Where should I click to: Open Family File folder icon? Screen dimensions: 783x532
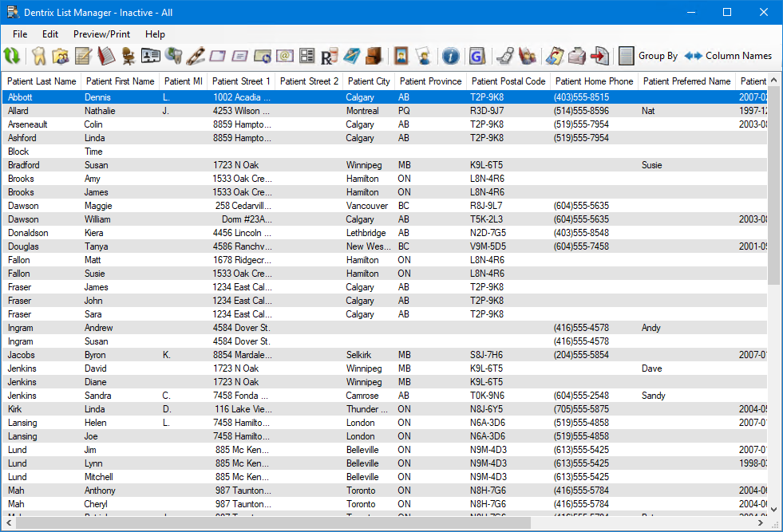tap(61, 56)
